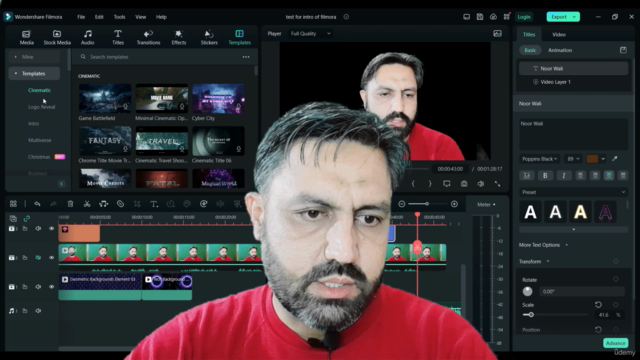Click the undo arrow in timeline toolbar

pos(37,204)
